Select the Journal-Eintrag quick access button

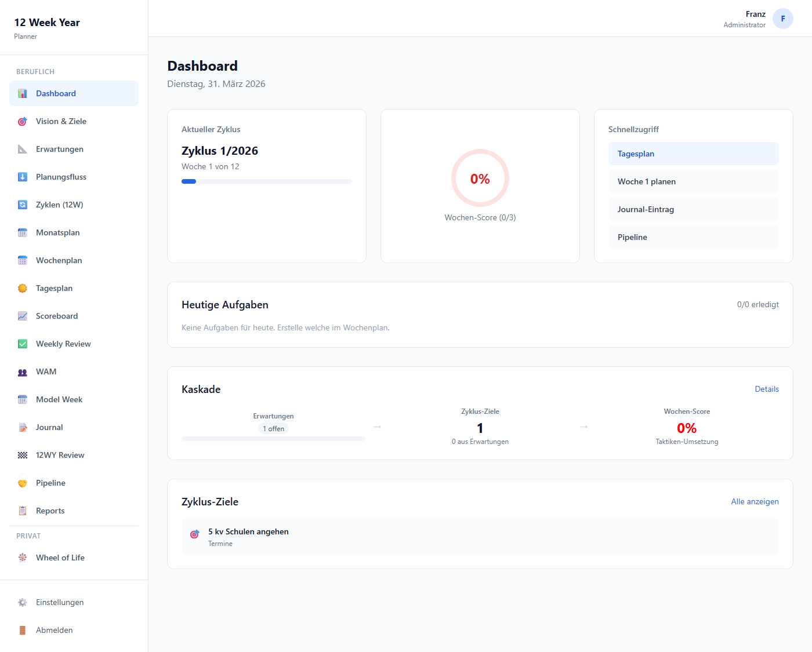[693, 209]
